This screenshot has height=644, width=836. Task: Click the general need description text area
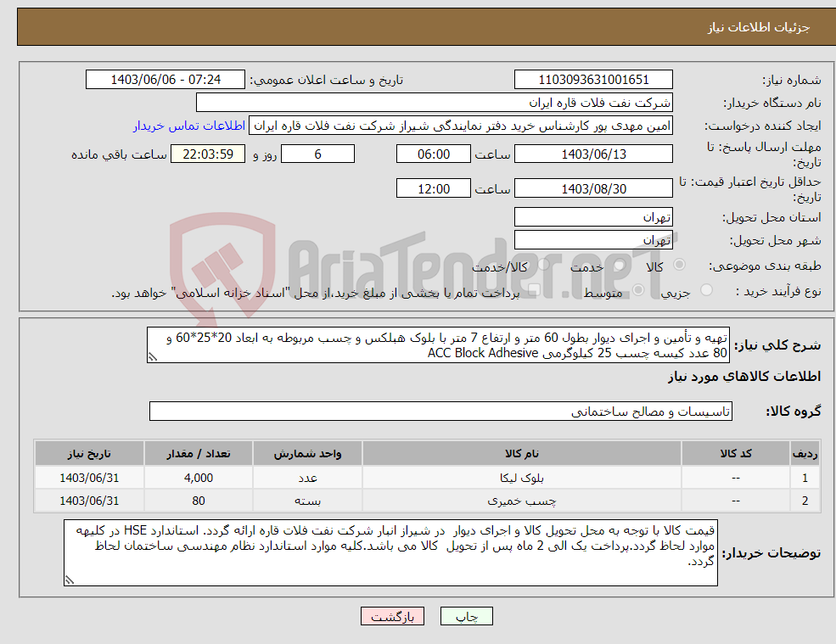click(438, 345)
